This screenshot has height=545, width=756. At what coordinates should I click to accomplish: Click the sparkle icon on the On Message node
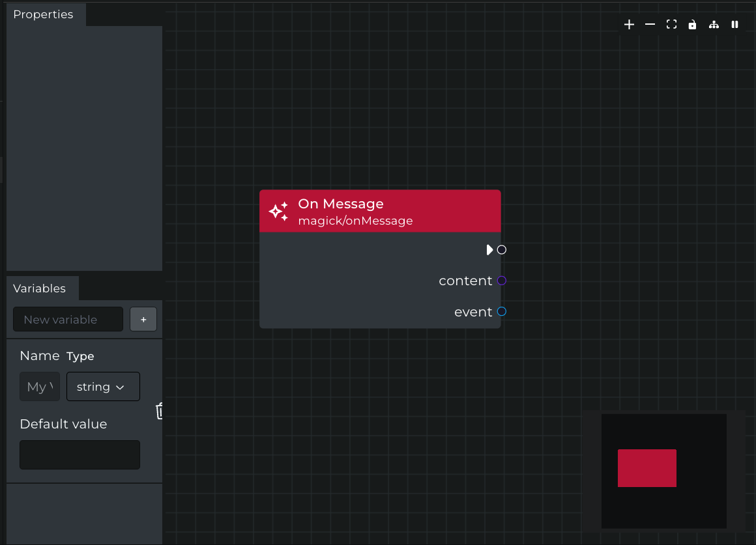278,210
